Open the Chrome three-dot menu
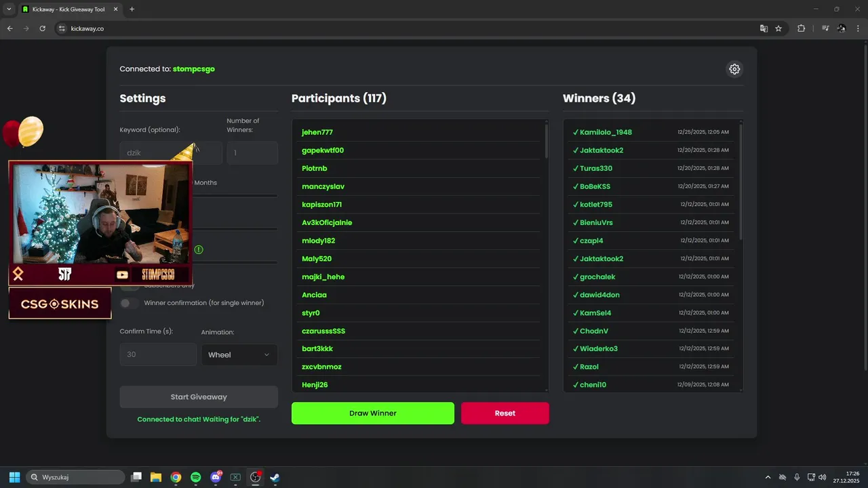This screenshot has width=868, height=488. coord(859,28)
